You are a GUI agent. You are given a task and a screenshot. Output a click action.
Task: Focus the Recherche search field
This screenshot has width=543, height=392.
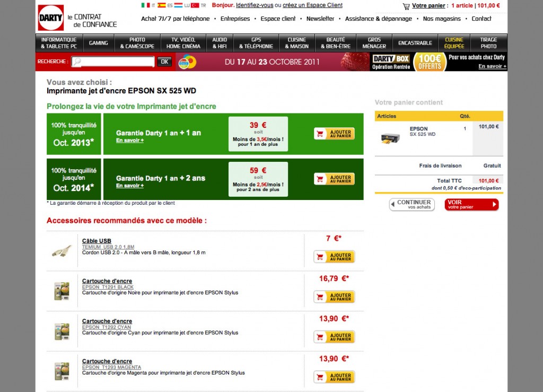(x=113, y=62)
